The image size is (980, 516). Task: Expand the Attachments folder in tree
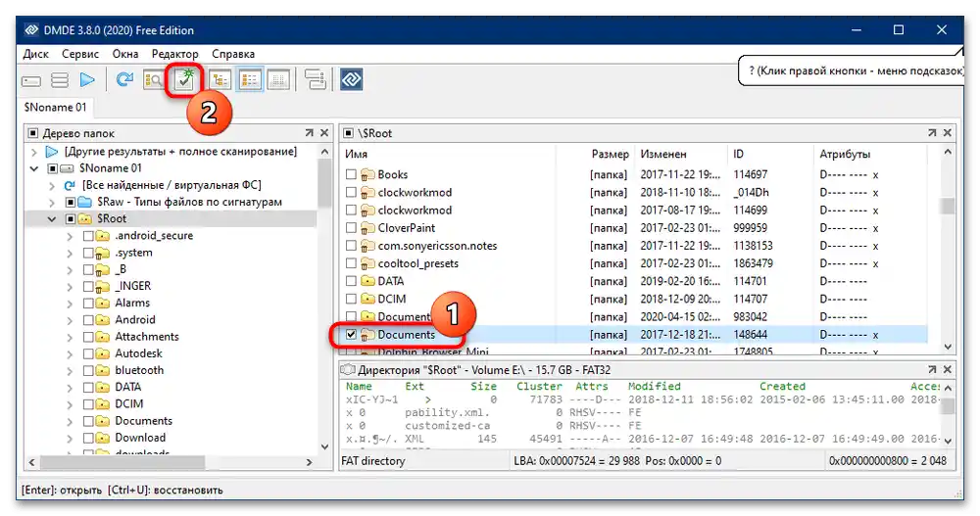pos(70,337)
